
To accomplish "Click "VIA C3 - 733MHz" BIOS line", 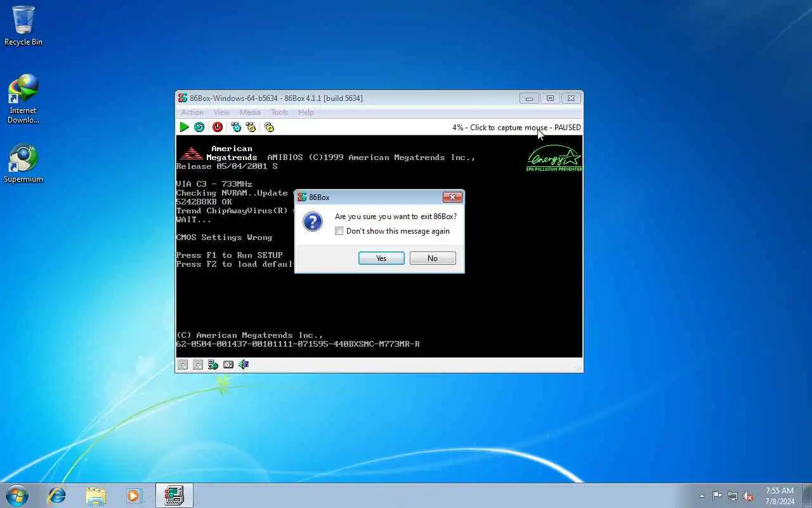I will tap(214, 184).
